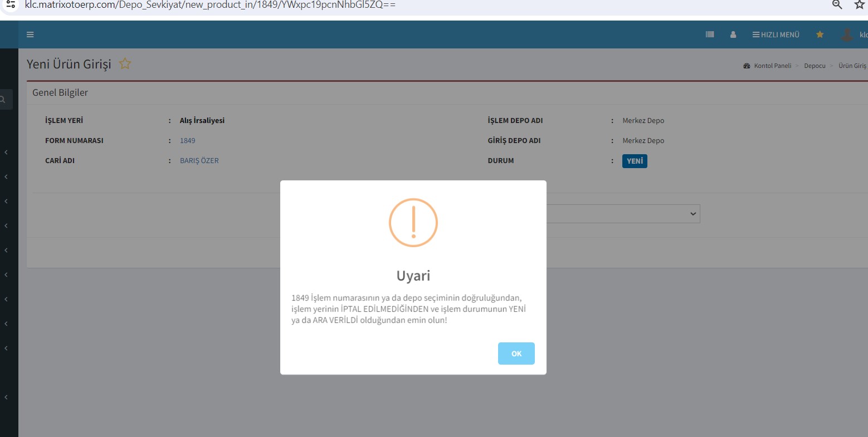Click the sidebar search magnifier icon
Screen dimensions: 868x437
(x=3, y=100)
